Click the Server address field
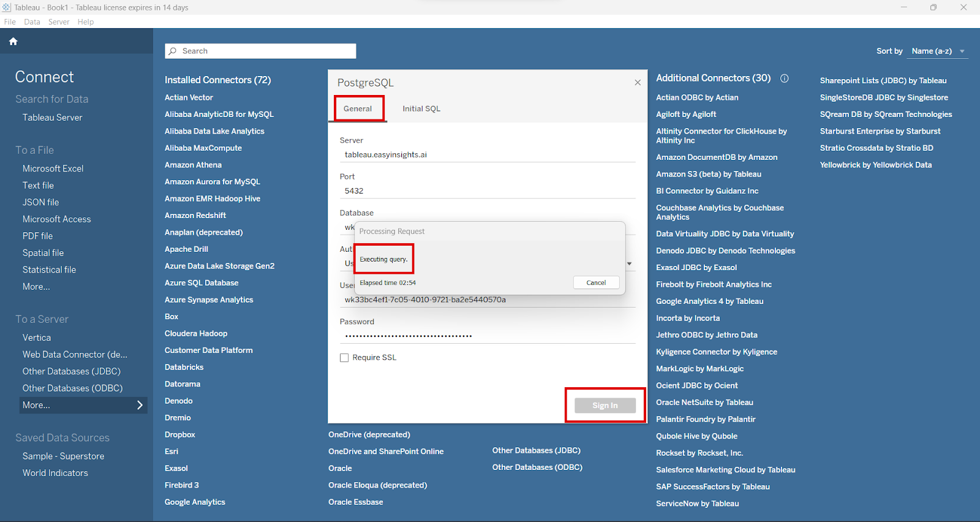The image size is (980, 522). 488,155
